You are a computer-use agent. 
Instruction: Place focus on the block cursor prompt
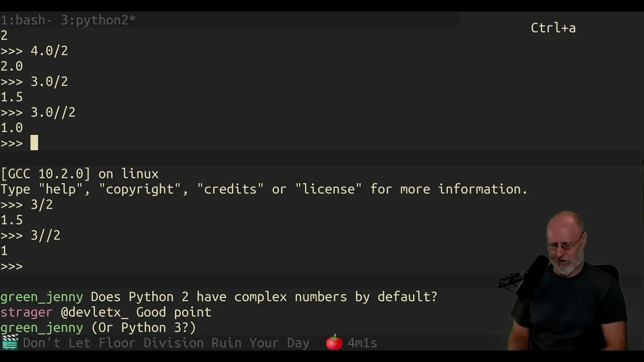(x=34, y=143)
